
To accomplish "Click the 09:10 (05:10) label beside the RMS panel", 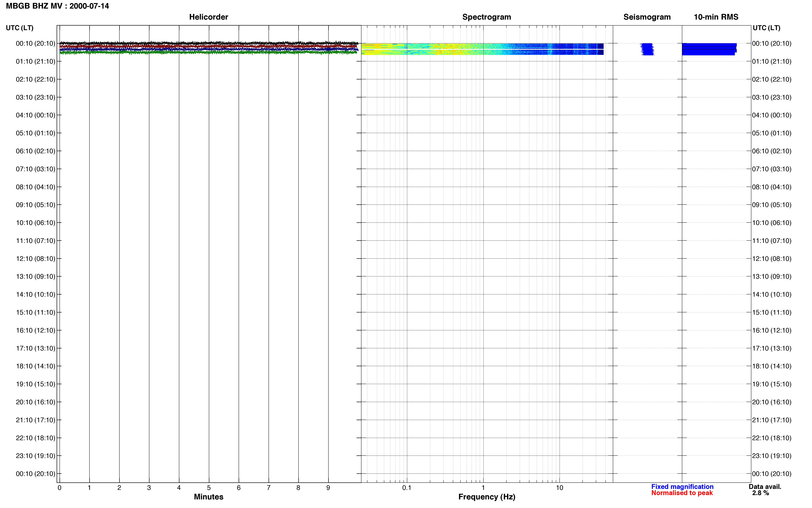I will point(771,205).
